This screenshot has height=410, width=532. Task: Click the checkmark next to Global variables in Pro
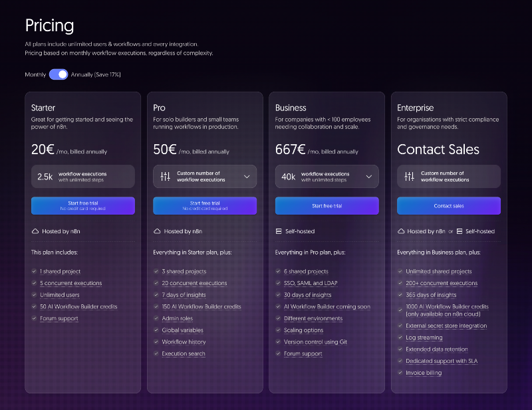coord(157,330)
